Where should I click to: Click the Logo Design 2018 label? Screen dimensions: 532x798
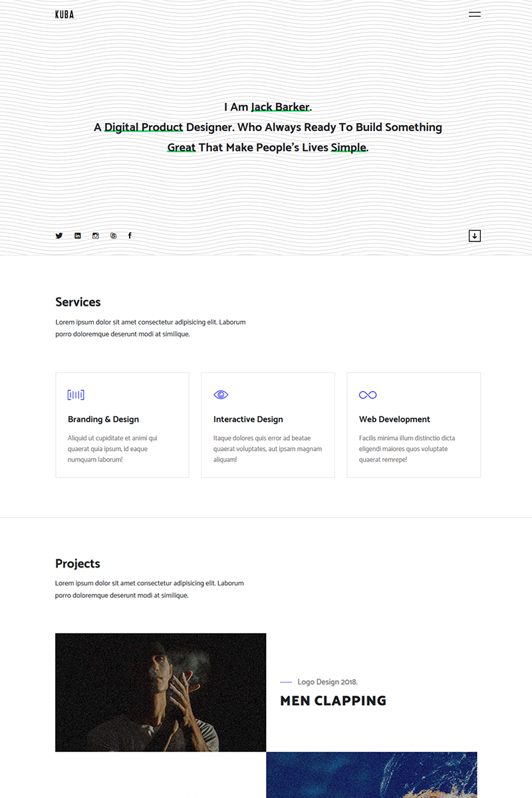point(327,682)
